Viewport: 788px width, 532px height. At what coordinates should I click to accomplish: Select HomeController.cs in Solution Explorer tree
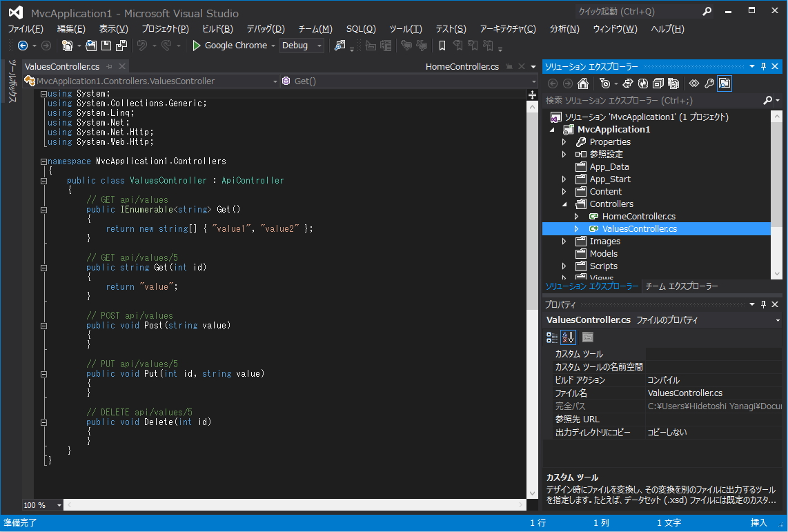click(x=638, y=217)
